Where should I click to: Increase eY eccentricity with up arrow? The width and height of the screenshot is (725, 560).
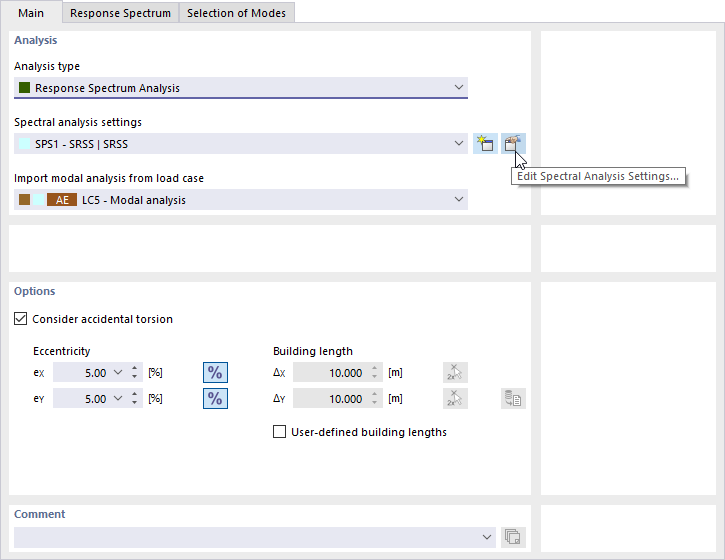(x=135, y=394)
